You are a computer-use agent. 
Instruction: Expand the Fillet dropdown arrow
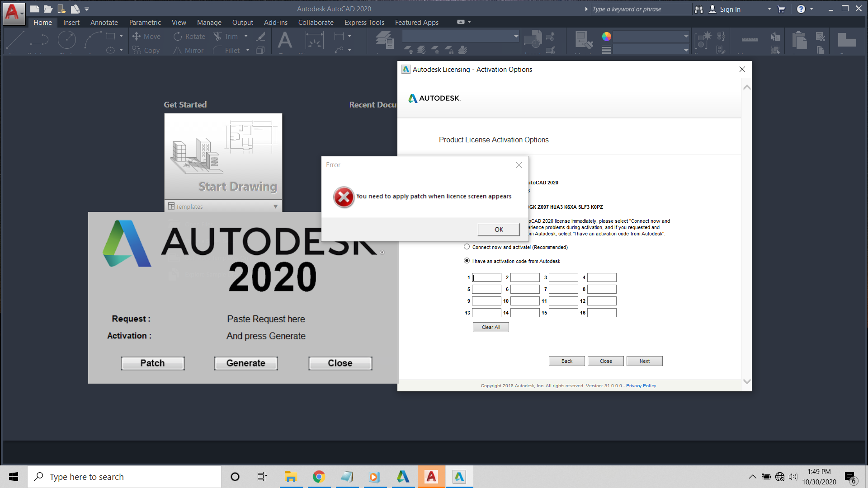(x=248, y=50)
